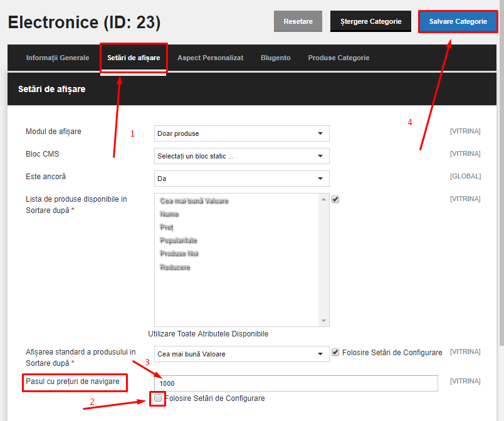
Task: Click the Pasul cu prețuri input field
Action: click(296, 383)
